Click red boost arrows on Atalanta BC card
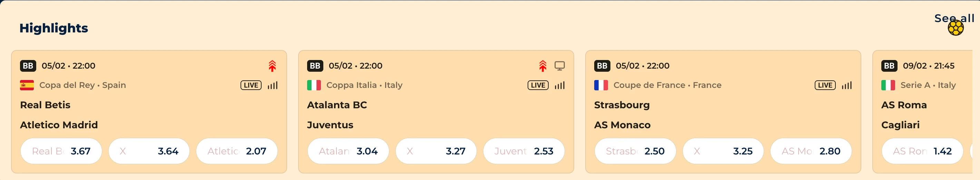Viewport: 980px width, 180px height. (542, 66)
